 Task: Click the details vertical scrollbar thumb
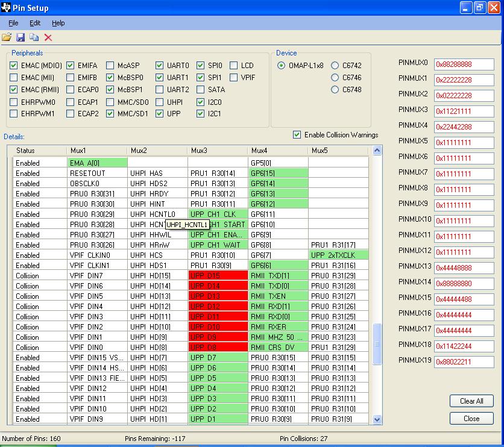click(x=377, y=344)
